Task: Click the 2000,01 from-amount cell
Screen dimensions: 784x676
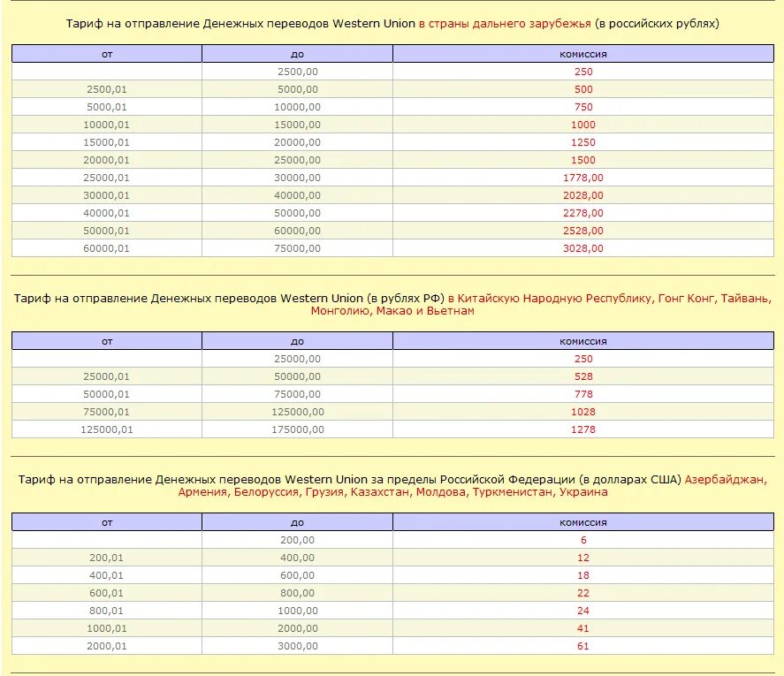Action: [106, 646]
